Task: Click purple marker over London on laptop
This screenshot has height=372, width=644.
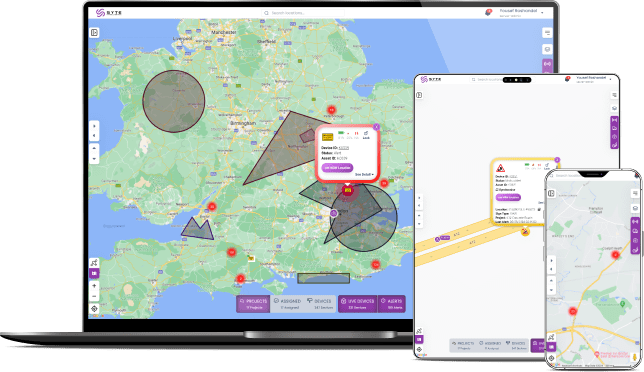Action: (x=334, y=213)
